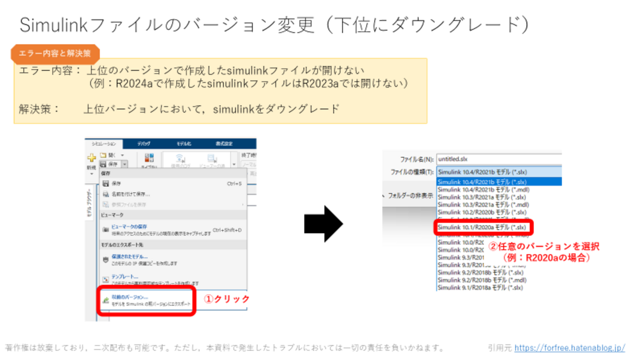Viewport: 644px width, 362px height.
Task: Select highlighted Simulink 10.4/R2021b (*.slx) list item
Action: 499,182
